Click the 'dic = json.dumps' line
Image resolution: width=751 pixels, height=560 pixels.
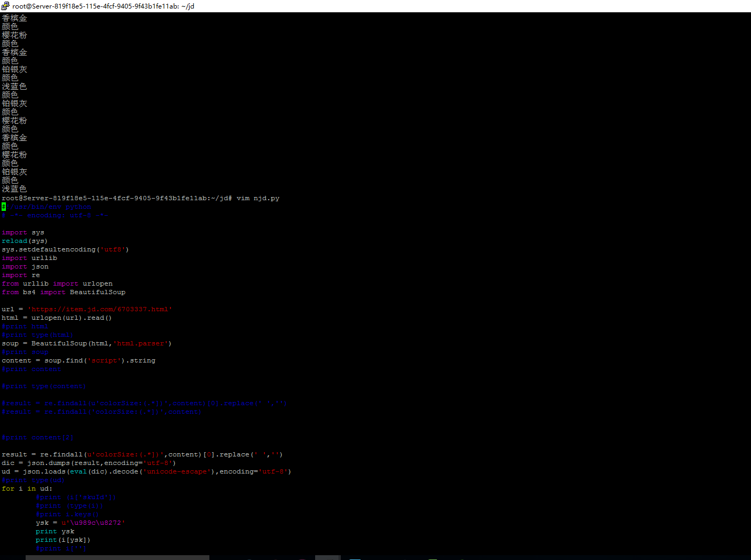89,463
